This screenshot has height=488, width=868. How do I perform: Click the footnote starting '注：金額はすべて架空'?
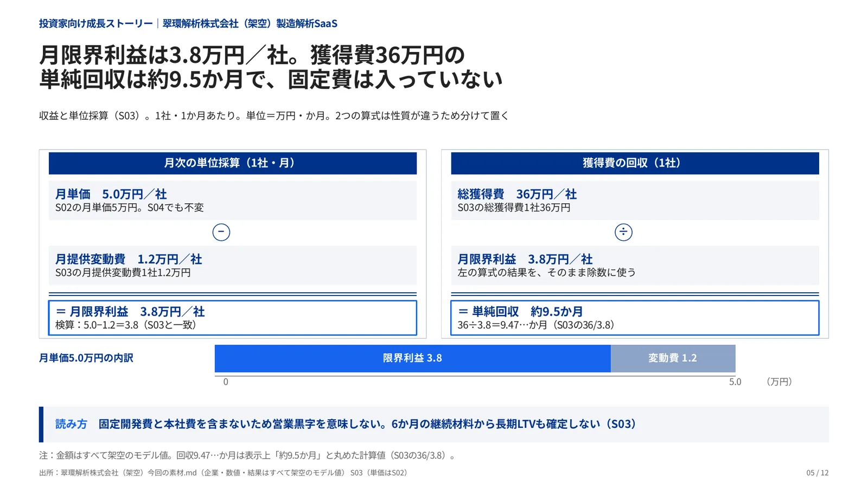(x=248, y=455)
